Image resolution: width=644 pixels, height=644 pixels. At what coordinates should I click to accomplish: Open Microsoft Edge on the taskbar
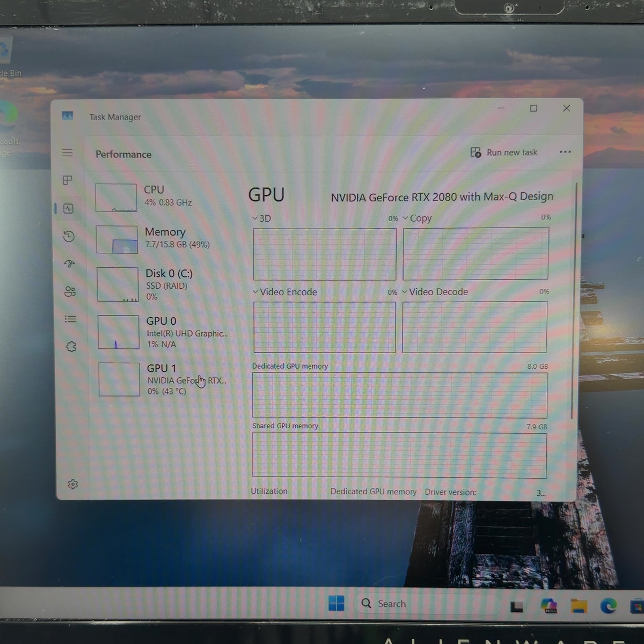point(608,606)
